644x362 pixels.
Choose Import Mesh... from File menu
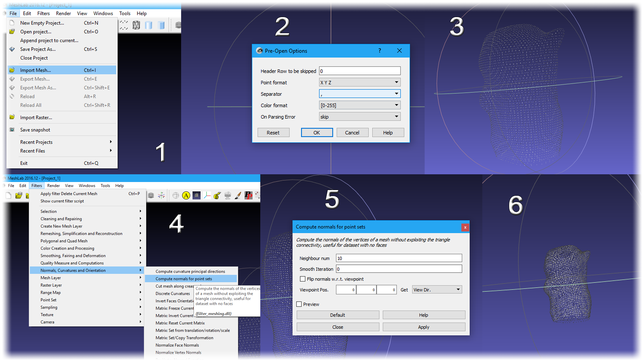click(x=36, y=70)
